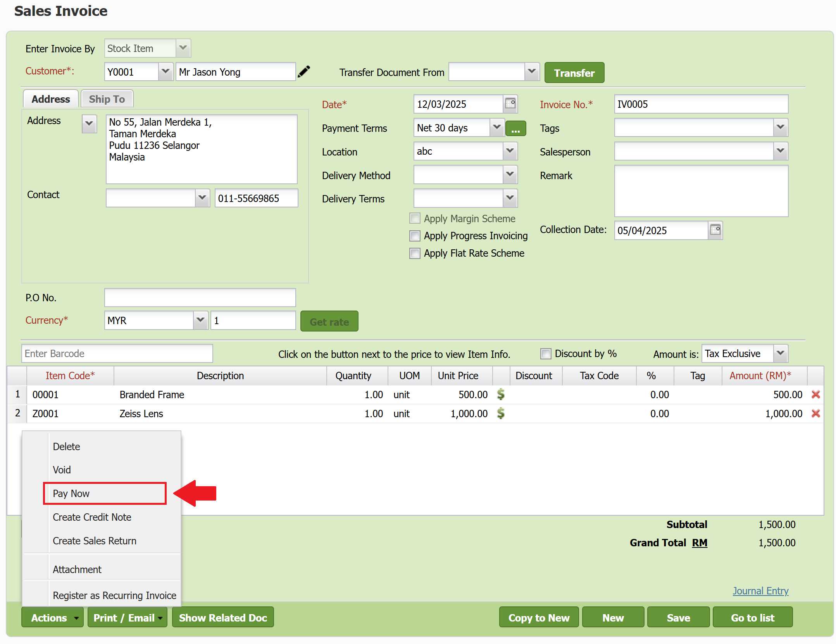Click dollar icon on Zeiss Lens row
This screenshot has height=644, width=836.
[x=501, y=413]
